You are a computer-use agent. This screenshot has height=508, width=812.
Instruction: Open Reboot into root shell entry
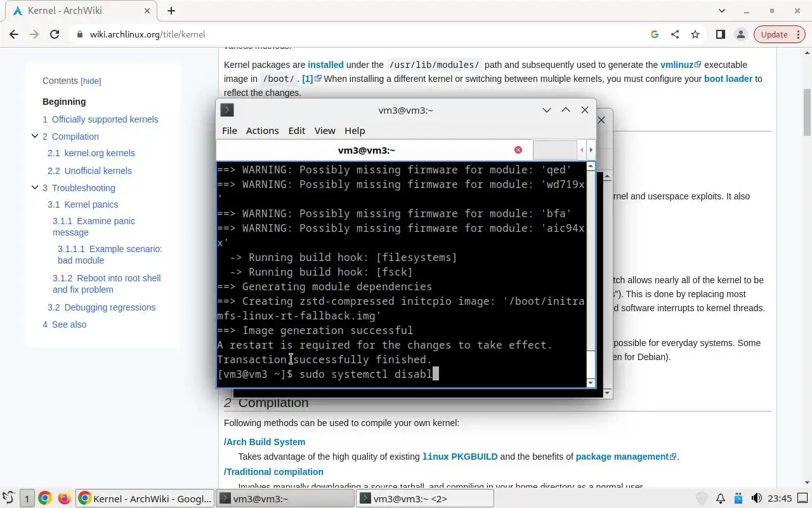pos(107,284)
